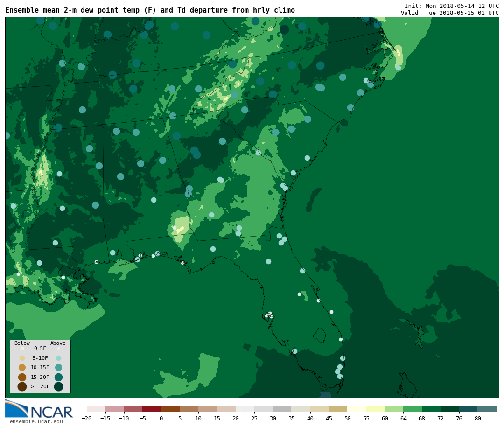Image resolution: width=504 pixels, height=427 pixels.
Task: Click the Below 15-20F brown legend circle
Action: 22,377
